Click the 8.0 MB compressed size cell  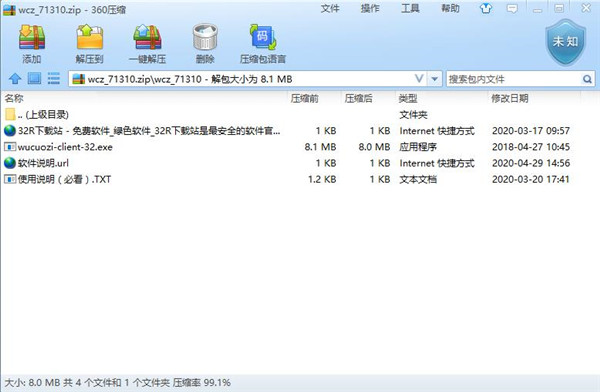pos(374,147)
